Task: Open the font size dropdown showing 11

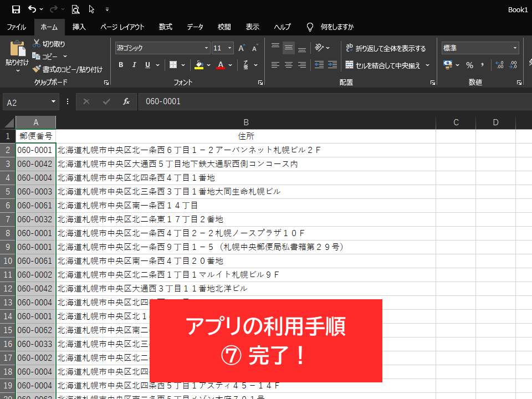Action: tap(229, 48)
